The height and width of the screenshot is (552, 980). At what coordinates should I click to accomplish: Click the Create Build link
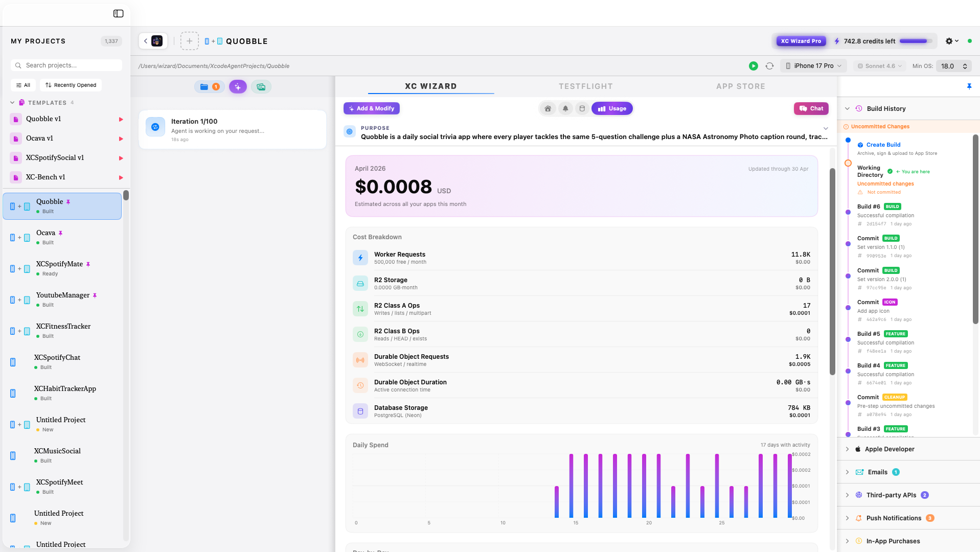coord(883,145)
